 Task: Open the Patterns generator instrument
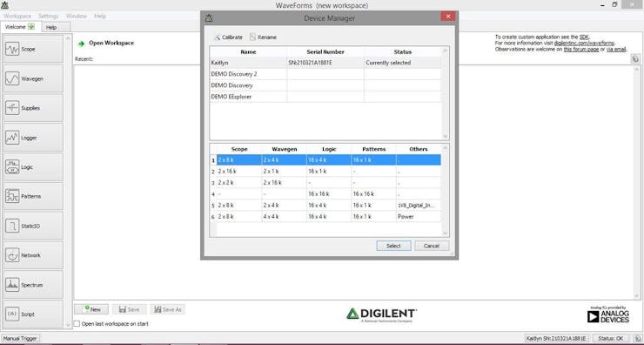click(x=33, y=196)
